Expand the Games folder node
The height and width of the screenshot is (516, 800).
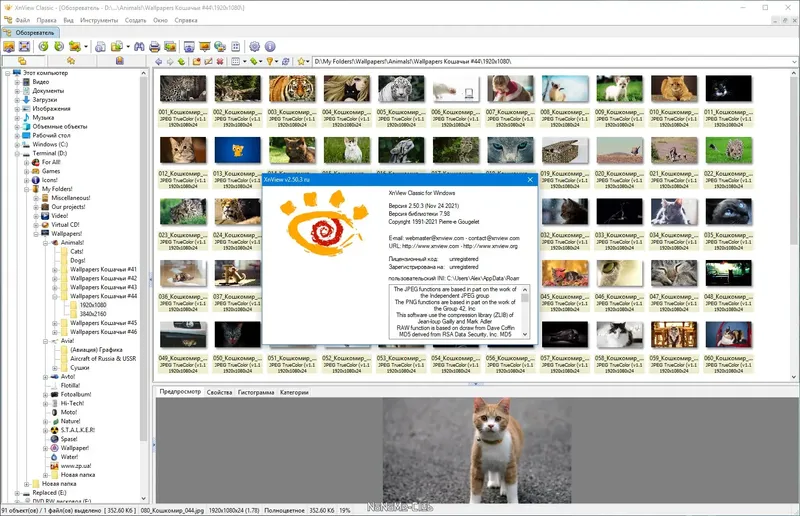click(x=27, y=171)
